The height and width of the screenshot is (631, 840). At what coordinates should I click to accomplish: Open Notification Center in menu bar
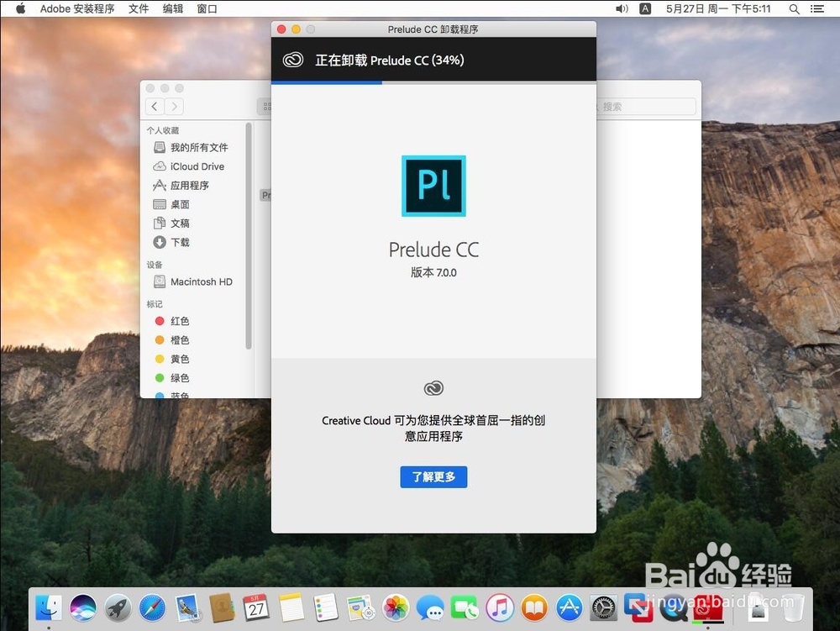coord(817,8)
